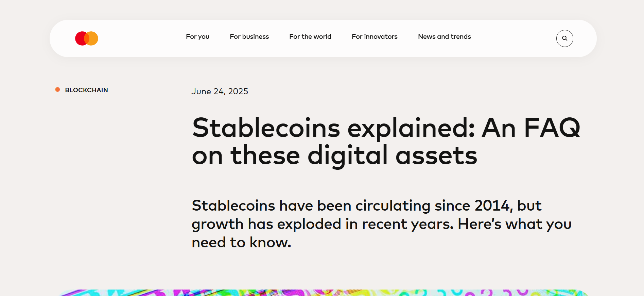Image resolution: width=644 pixels, height=296 pixels.
Task: Open the BLOCKCHAIN topic link
Action: click(x=86, y=90)
